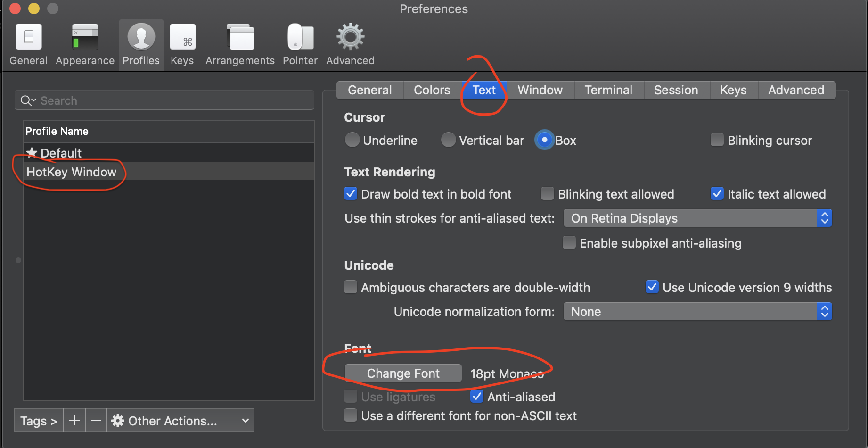This screenshot has width=868, height=448.
Task: Open Advanced preferences pane
Action: 350,44
